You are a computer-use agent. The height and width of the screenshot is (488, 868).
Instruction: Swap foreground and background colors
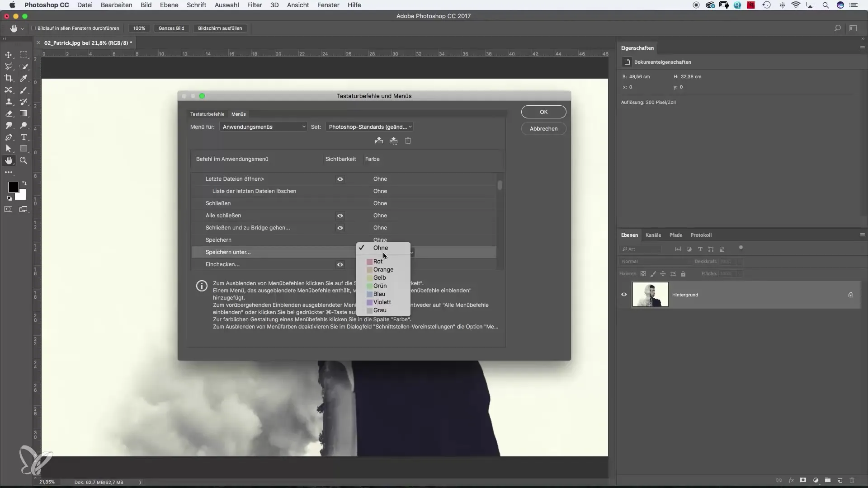point(24,183)
